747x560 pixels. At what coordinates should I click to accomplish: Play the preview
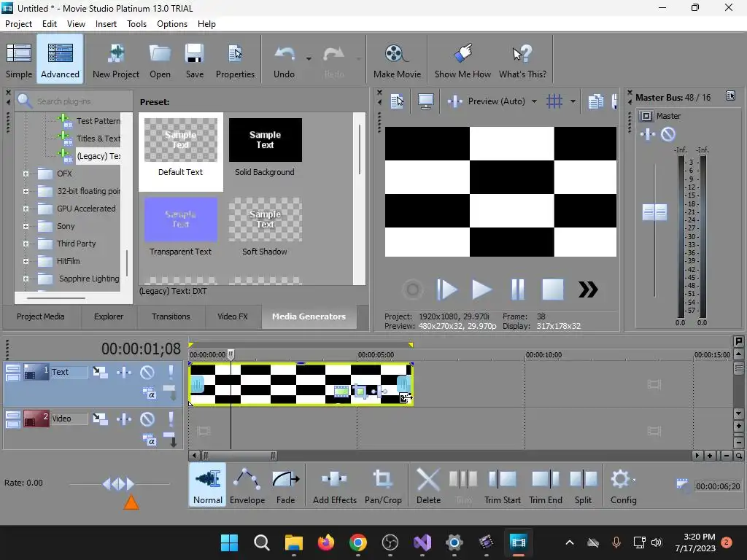pyautogui.click(x=481, y=289)
